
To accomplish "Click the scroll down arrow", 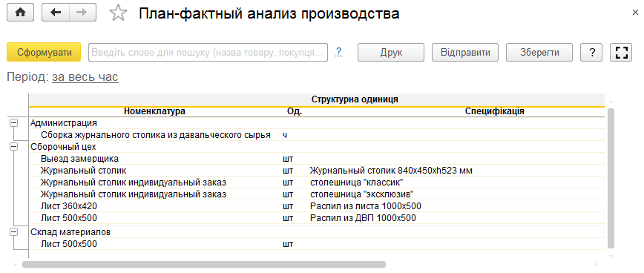I will coord(611,256).
